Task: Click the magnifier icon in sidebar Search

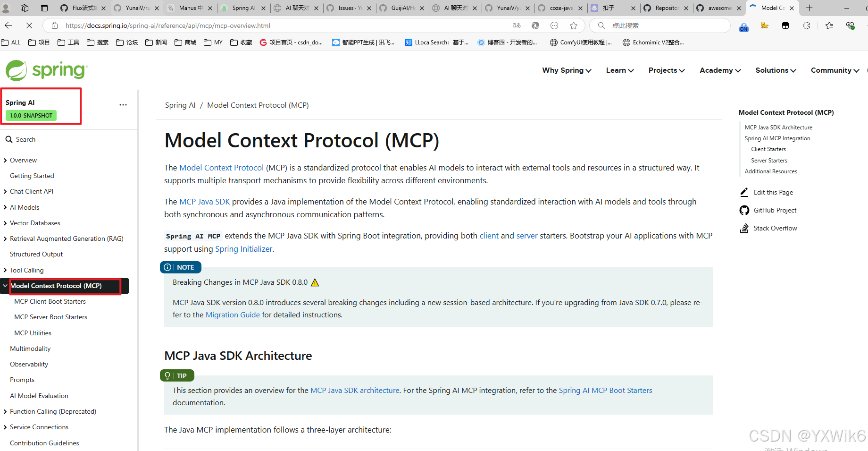Action: [x=9, y=139]
